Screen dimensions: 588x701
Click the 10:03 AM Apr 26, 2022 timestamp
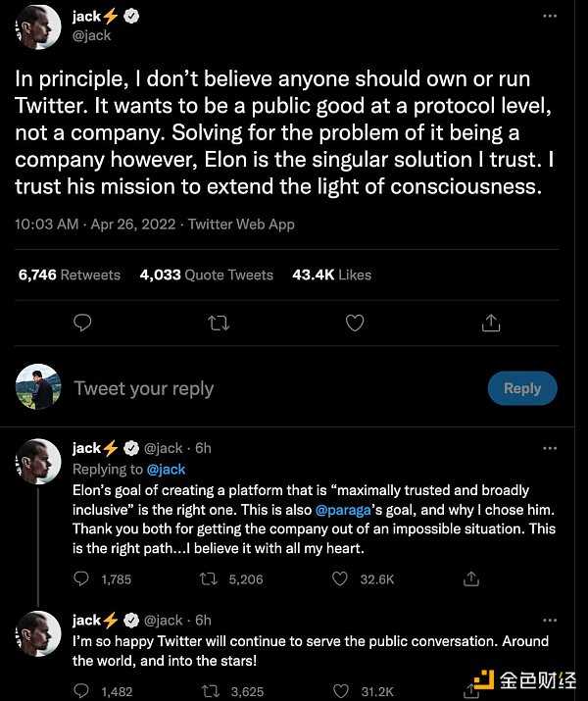coord(95,225)
